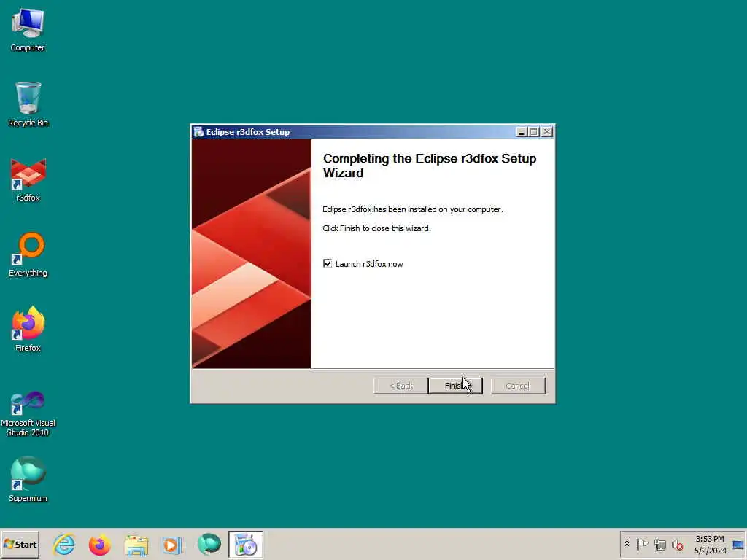
Task: Click the network tray icon
Action: (659, 544)
